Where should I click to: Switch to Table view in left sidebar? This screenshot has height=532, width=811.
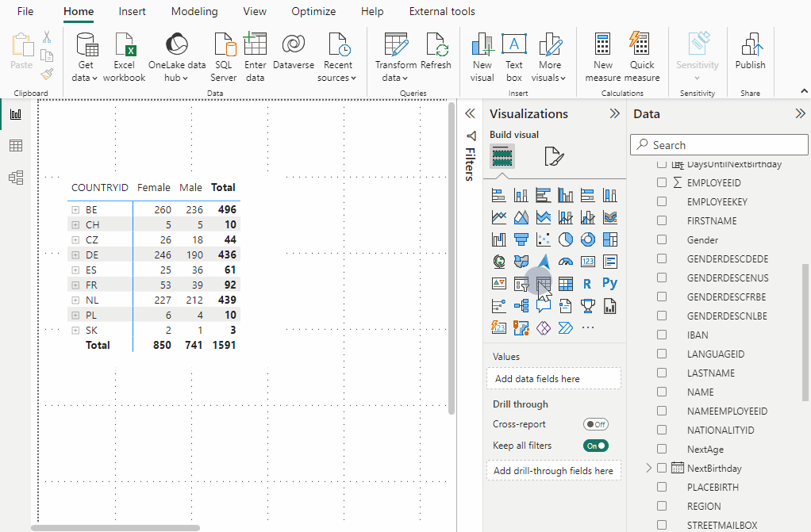pos(16,146)
